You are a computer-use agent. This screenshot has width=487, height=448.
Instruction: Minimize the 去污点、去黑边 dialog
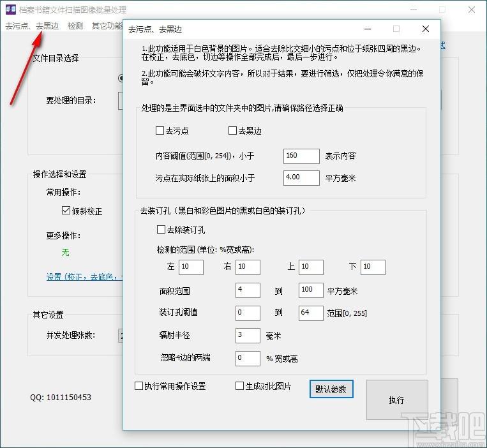(368, 29)
